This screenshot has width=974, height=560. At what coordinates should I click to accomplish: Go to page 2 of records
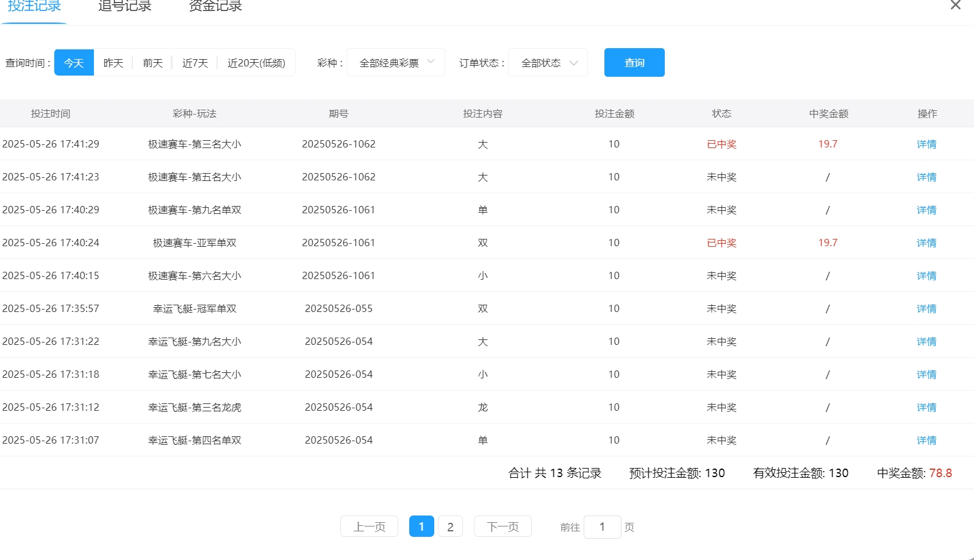[450, 526]
